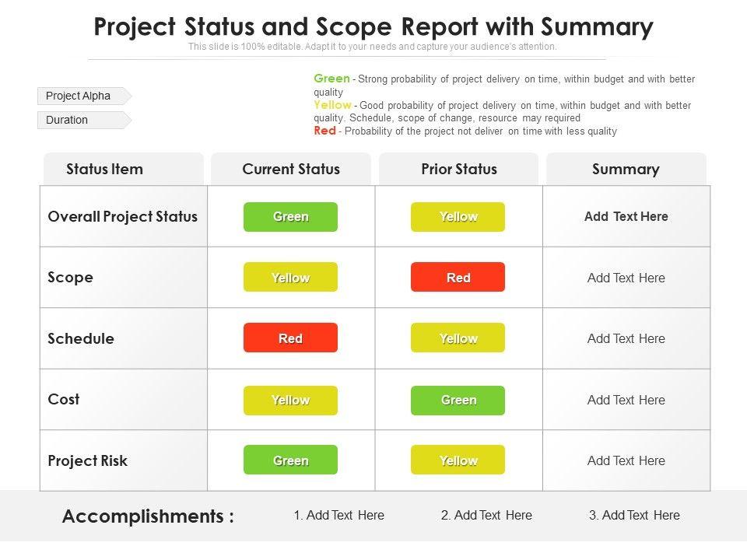Select the Status Item column header
747x560 pixels.
105,170
